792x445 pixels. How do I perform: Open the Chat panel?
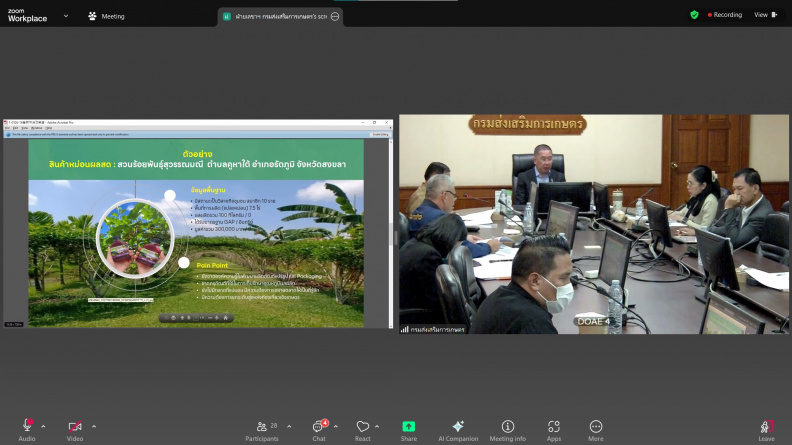pyautogui.click(x=319, y=431)
